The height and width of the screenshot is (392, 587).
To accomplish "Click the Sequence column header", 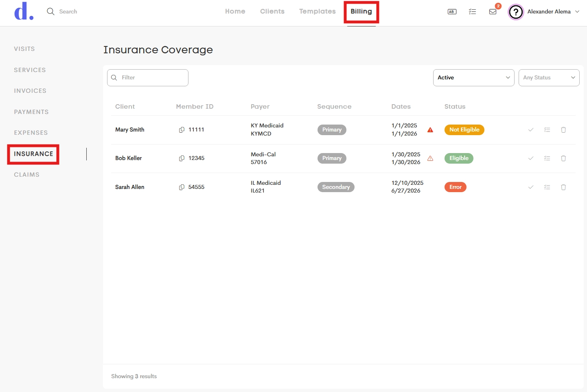I will point(334,107).
